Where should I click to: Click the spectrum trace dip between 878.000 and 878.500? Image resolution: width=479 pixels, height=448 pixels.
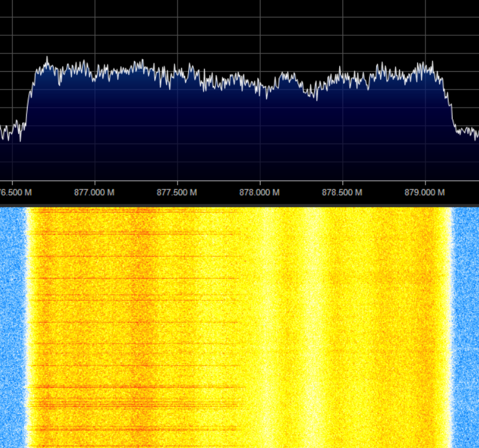coord(313,96)
